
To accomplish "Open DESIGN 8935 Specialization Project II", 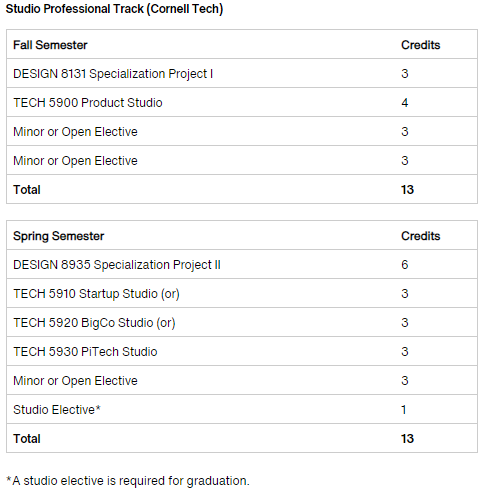I will (x=117, y=265).
